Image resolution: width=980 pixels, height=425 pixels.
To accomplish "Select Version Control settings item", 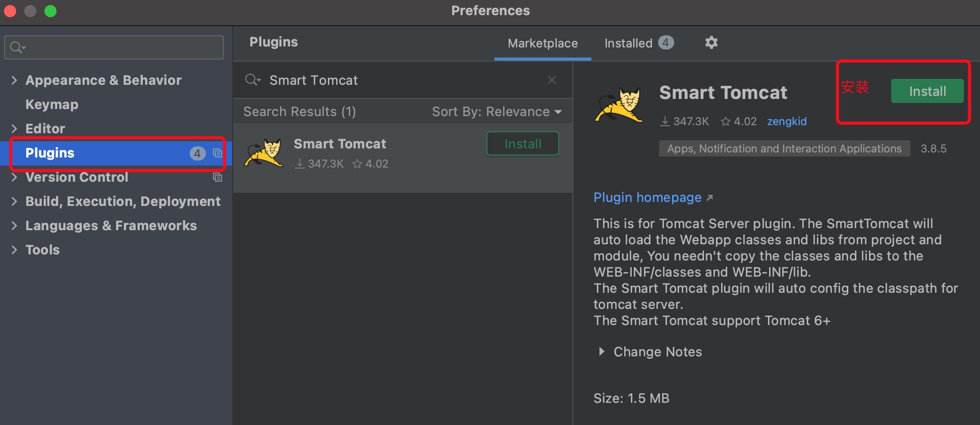I will (77, 177).
